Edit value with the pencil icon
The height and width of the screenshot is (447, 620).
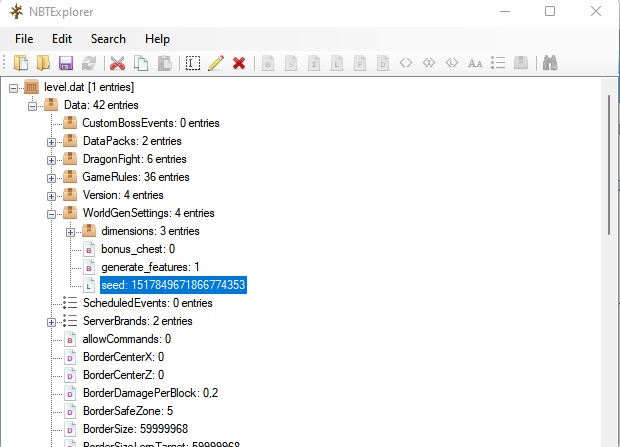point(215,63)
